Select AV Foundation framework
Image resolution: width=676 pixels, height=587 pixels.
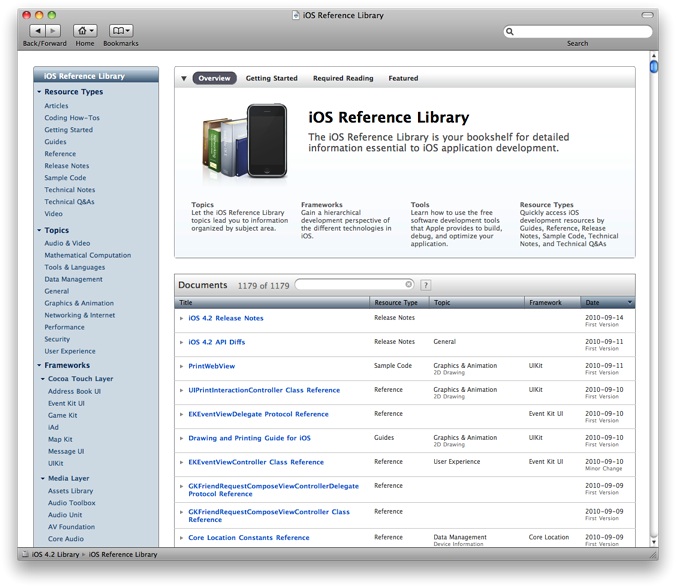point(71,527)
